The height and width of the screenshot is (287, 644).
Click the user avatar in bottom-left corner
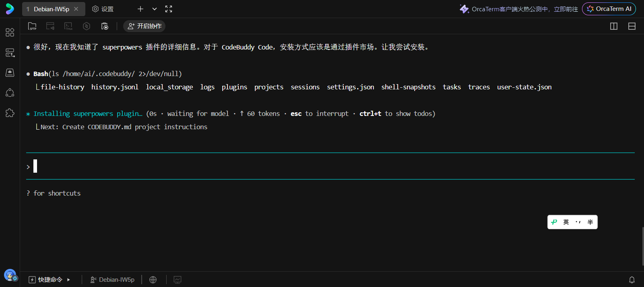pos(10,275)
